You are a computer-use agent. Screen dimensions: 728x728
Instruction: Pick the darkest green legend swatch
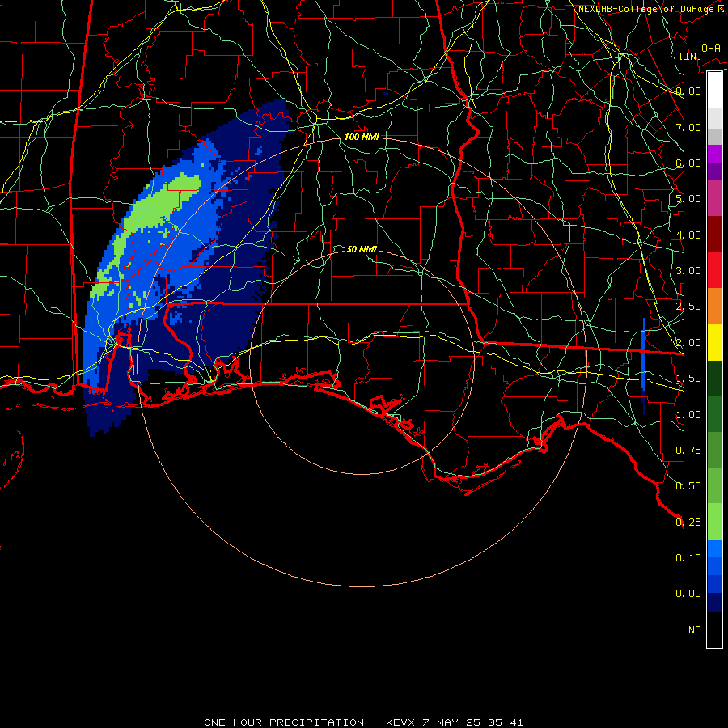(x=714, y=378)
